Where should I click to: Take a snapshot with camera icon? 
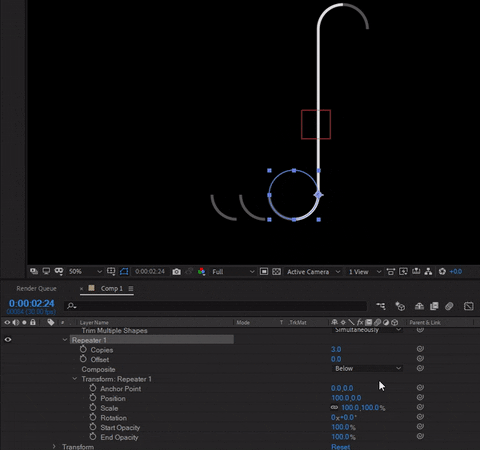(176, 272)
